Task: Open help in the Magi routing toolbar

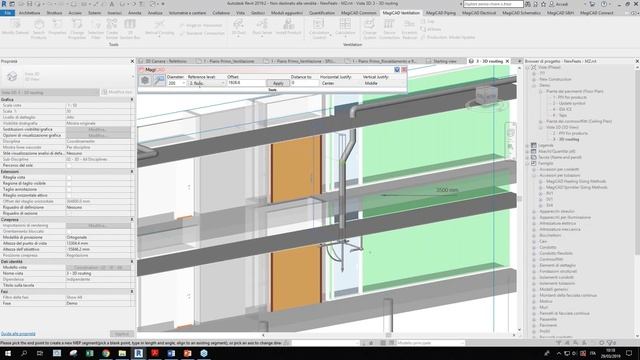Action: click(x=397, y=70)
